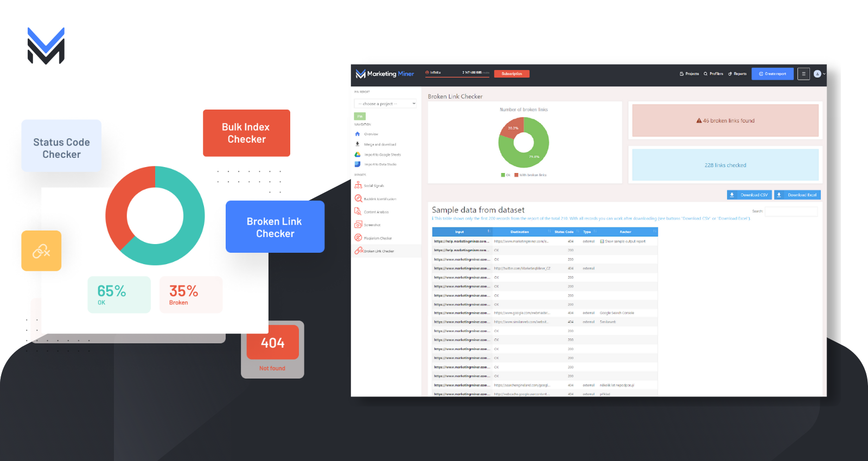Expand the user account chevron
Image resolution: width=868 pixels, height=461 pixels.
[x=824, y=74]
